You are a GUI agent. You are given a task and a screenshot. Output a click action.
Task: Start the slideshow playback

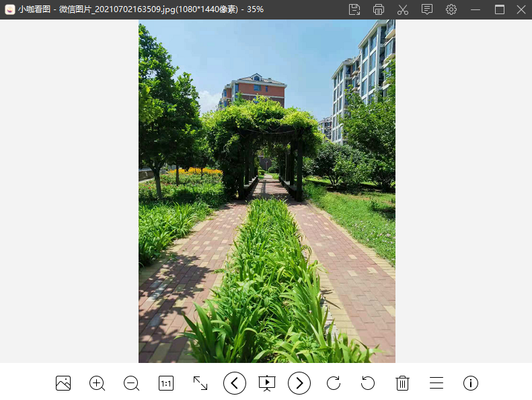click(x=267, y=383)
